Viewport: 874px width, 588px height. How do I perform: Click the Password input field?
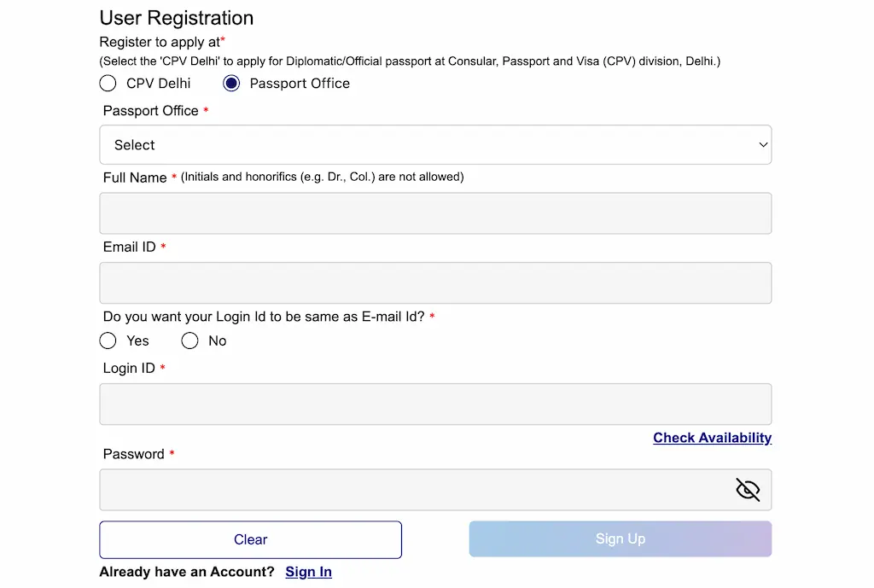tap(410, 489)
